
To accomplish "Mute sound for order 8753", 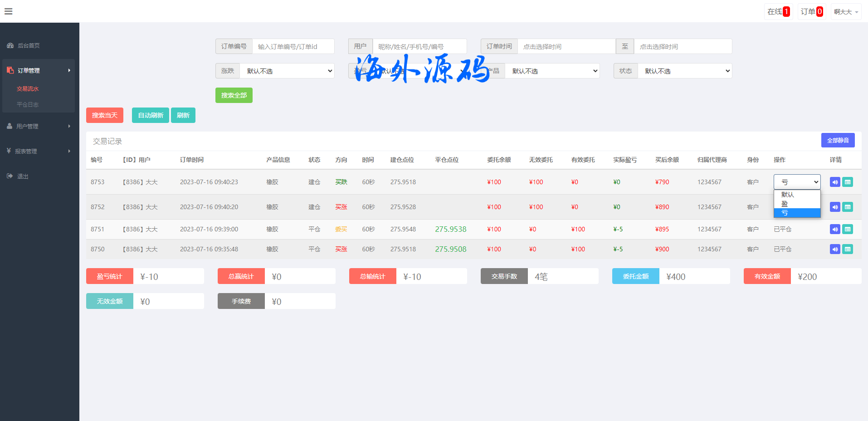I will (835, 182).
